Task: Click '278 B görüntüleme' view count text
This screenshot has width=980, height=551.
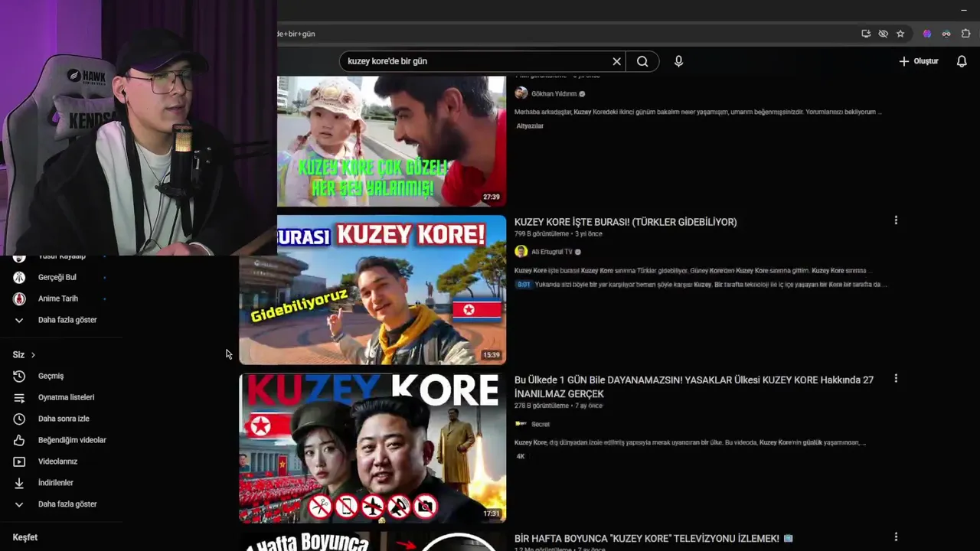Action: 541,406
